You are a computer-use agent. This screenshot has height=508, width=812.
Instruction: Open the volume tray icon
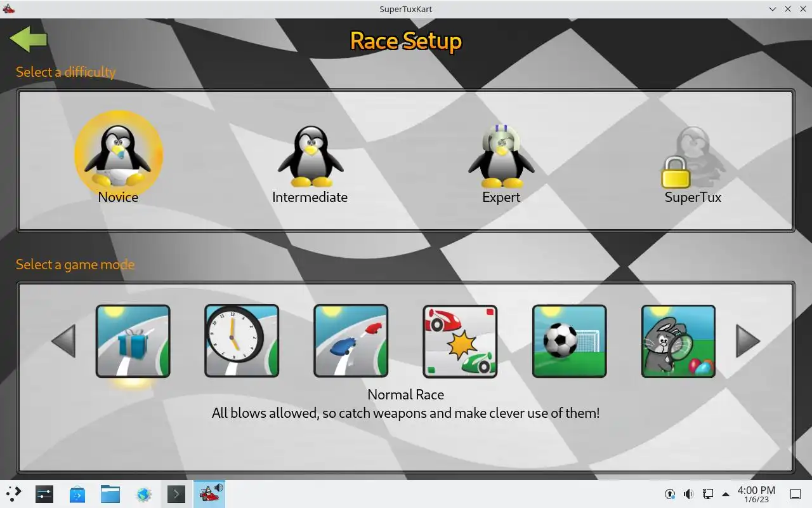click(689, 494)
